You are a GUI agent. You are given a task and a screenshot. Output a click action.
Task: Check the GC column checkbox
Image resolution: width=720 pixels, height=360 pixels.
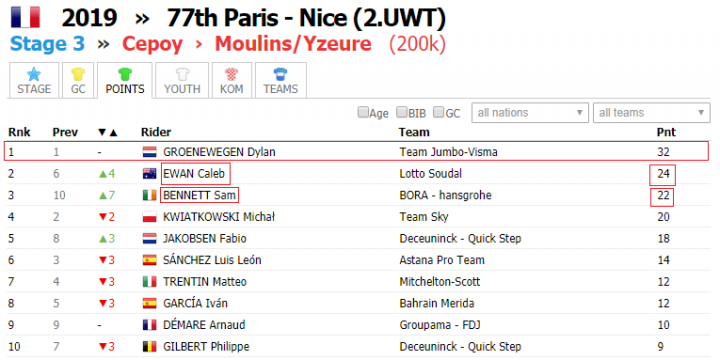pyautogui.click(x=439, y=112)
